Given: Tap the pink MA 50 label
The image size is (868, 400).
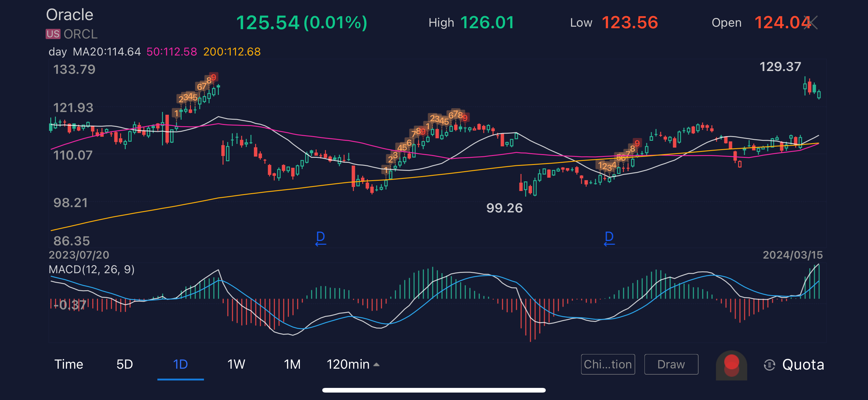Looking at the screenshot, I should 171,51.
